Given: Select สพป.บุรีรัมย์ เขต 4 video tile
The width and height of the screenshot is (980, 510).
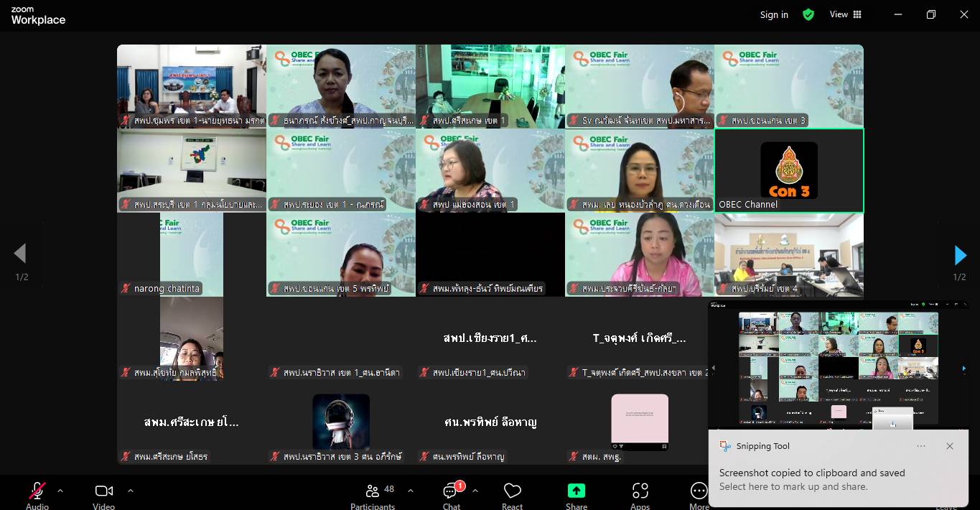Looking at the screenshot, I should (x=789, y=254).
